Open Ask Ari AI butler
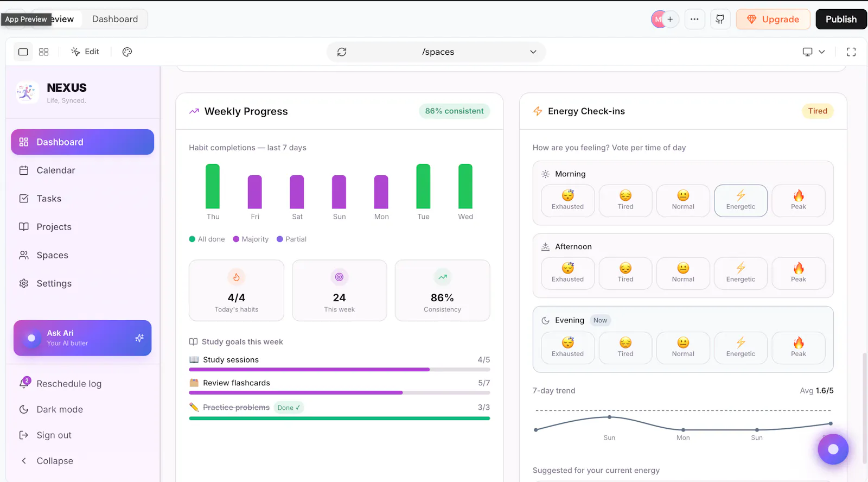Screen dimensions: 868x482 (82, 338)
